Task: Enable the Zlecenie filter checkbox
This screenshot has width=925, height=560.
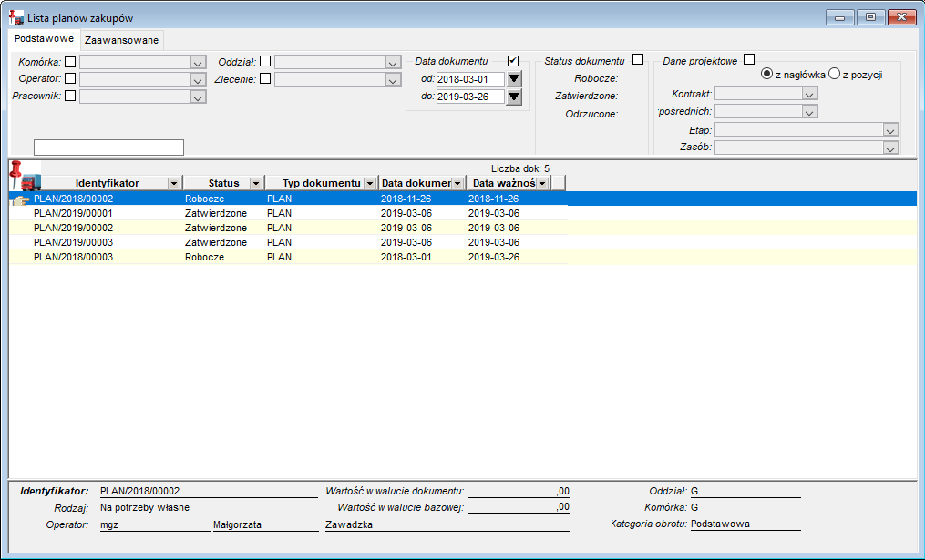Action: point(265,78)
